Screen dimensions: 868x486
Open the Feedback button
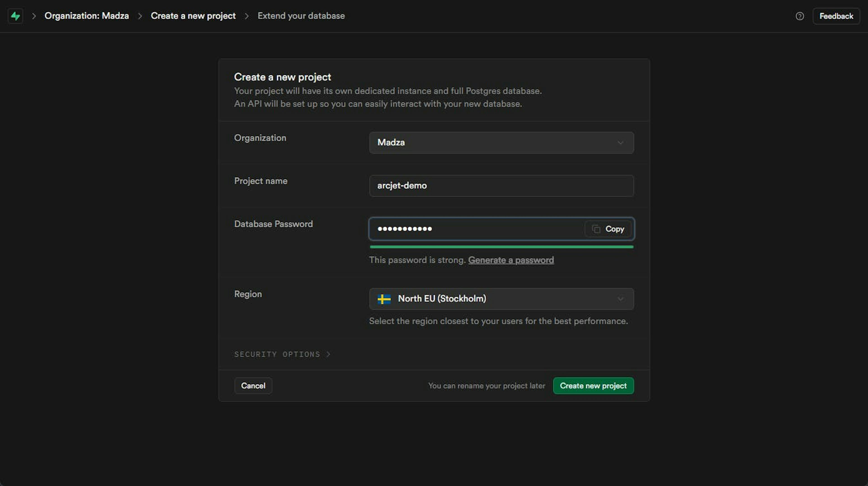836,16
